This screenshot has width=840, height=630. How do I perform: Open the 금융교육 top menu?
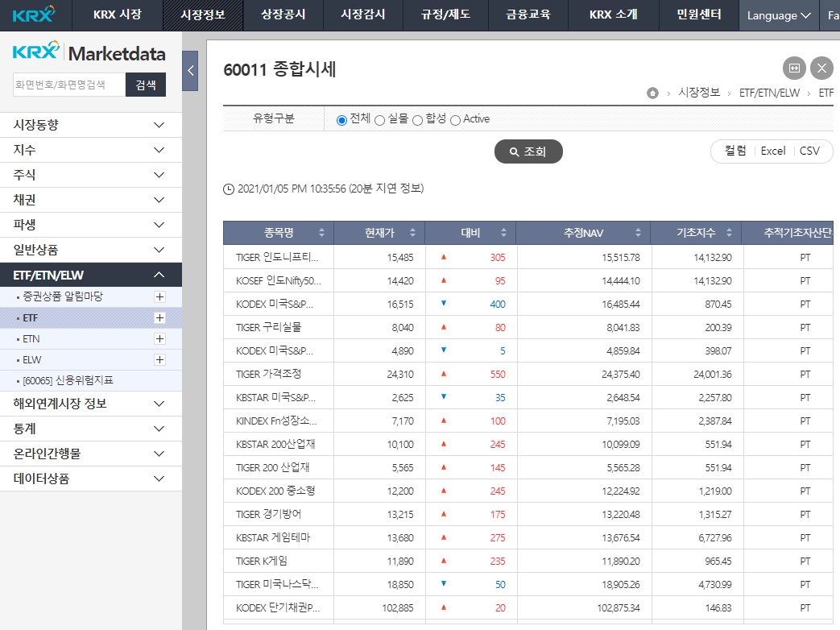tap(528, 15)
